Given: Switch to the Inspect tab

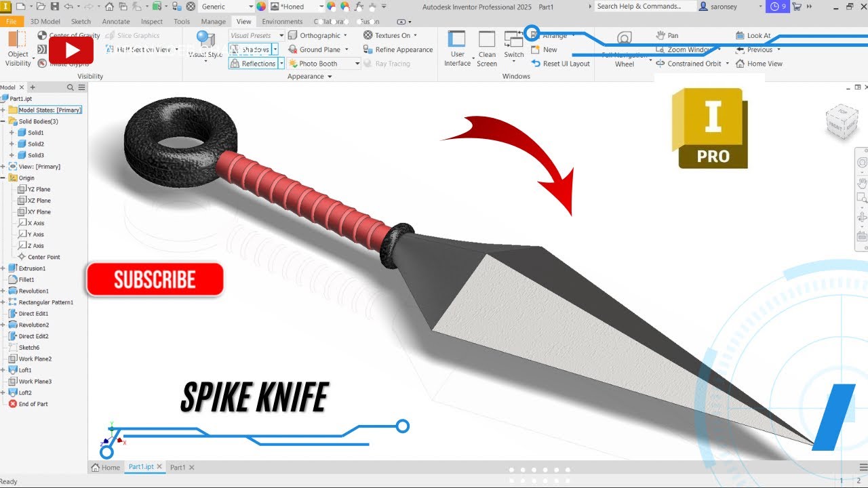Looking at the screenshot, I should pos(152,21).
